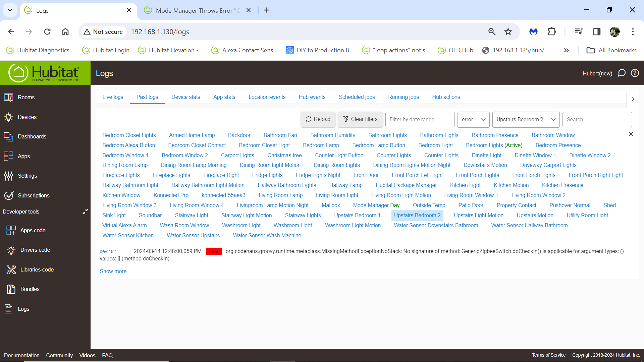This screenshot has height=362, width=644.
Task: Click the Clear filters button
Action: point(360,119)
